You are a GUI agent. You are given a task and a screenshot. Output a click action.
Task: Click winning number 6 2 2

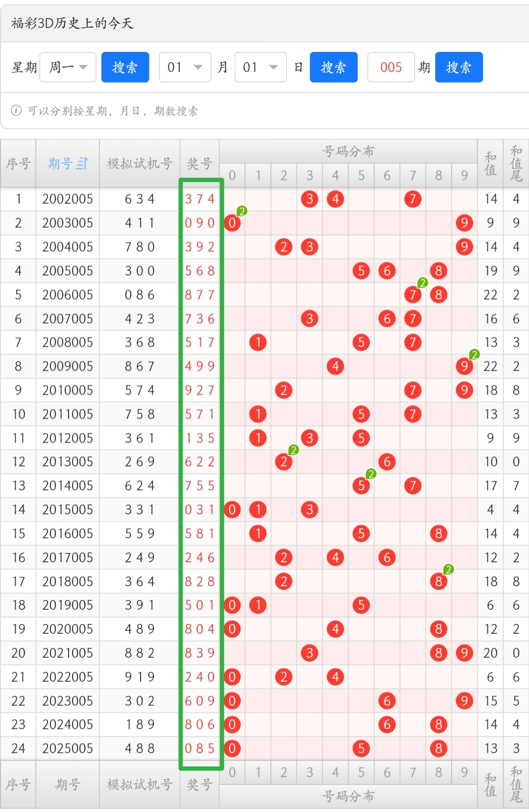pos(200,462)
